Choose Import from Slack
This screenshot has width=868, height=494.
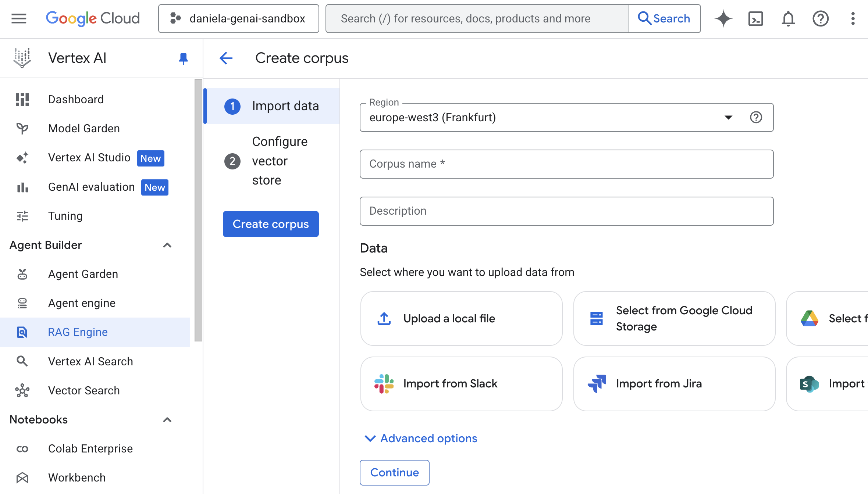(x=461, y=384)
